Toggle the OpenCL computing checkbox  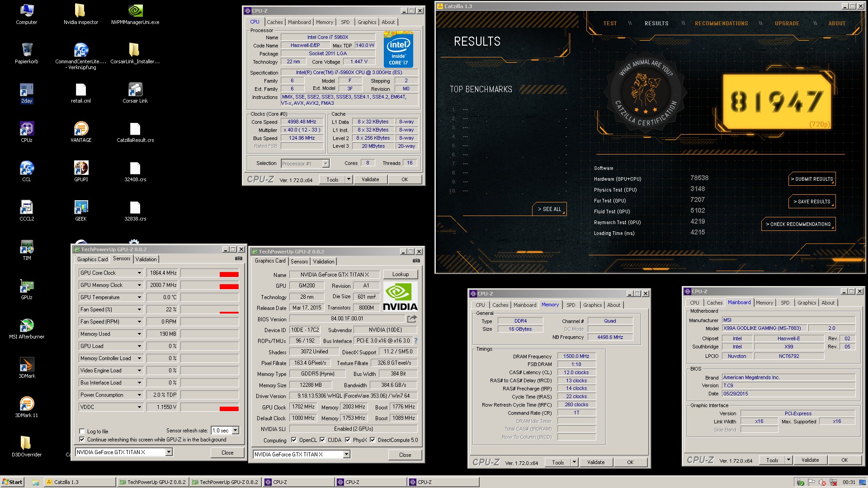(294, 440)
